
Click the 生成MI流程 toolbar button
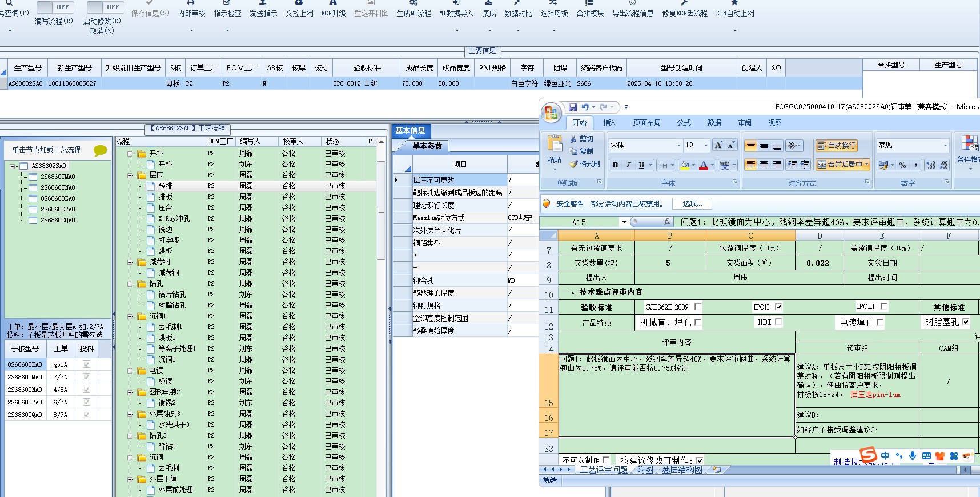point(414,9)
